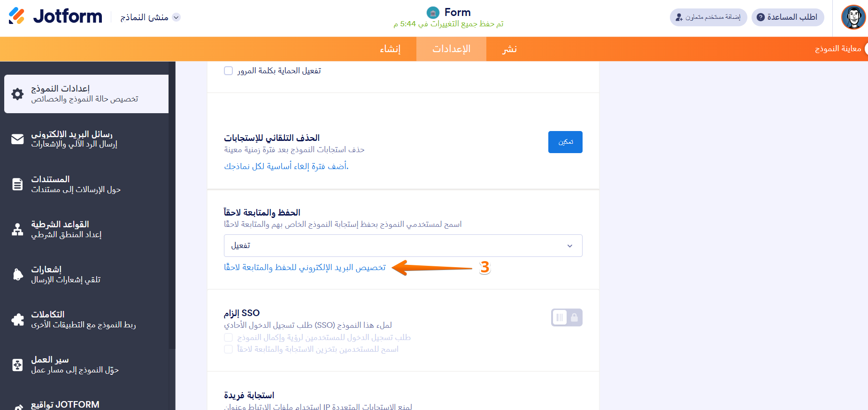This screenshot has width=868, height=410.
Task: Click the question mark help icon
Action: pos(760,17)
